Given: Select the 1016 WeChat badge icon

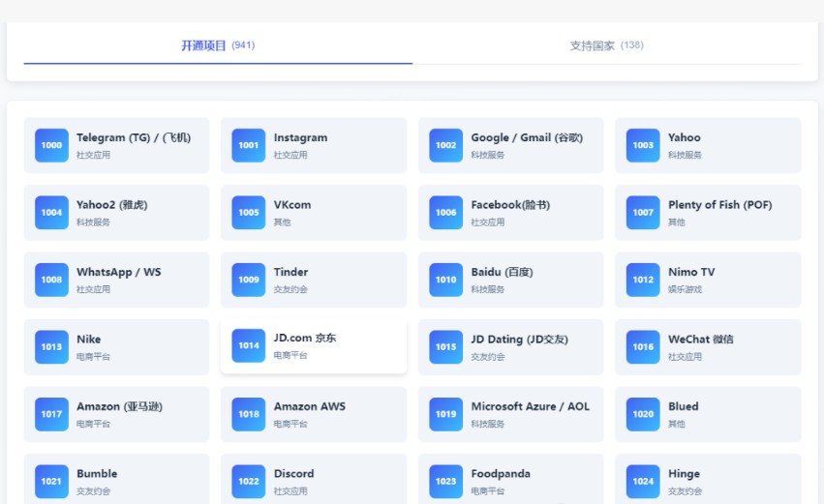Looking at the screenshot, I should pos(643,347).
